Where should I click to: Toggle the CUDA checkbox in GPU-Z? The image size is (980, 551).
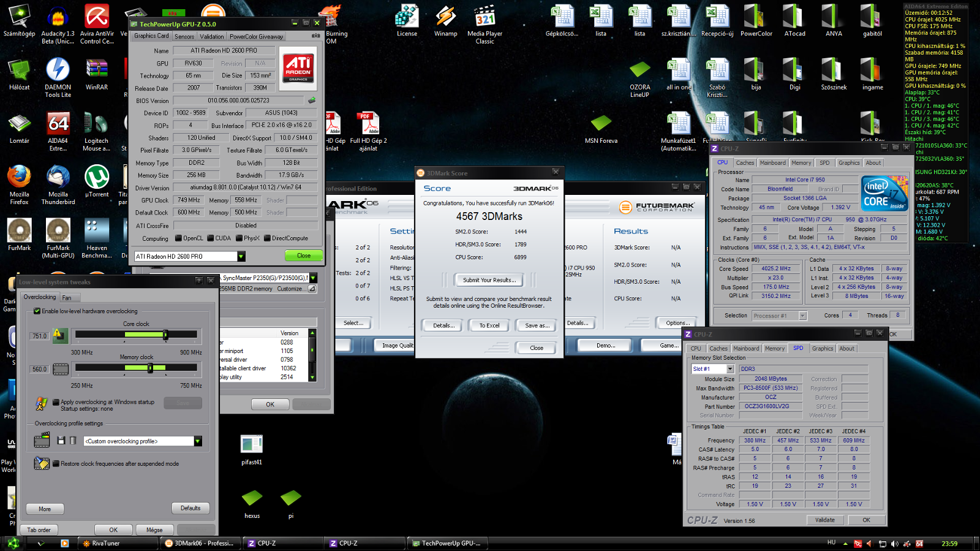point(211,238)
